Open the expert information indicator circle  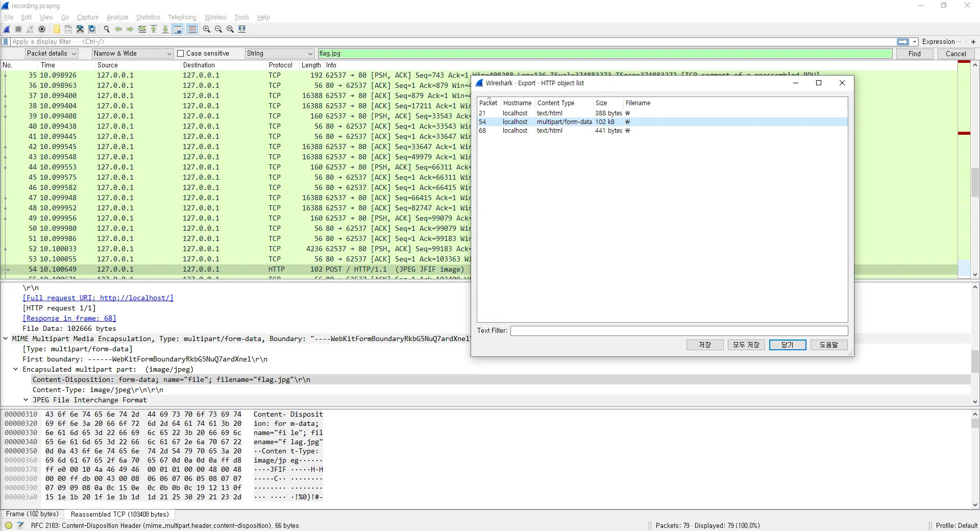9,525
